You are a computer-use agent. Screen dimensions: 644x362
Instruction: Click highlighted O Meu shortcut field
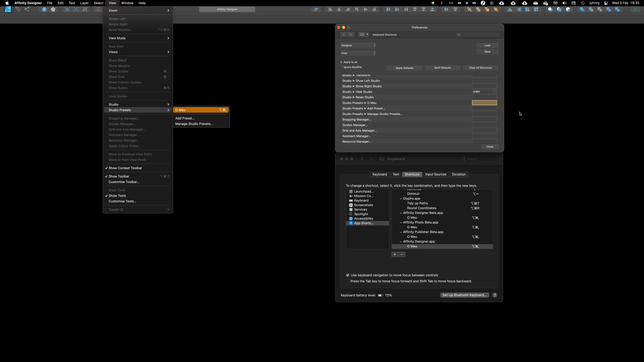484,103
